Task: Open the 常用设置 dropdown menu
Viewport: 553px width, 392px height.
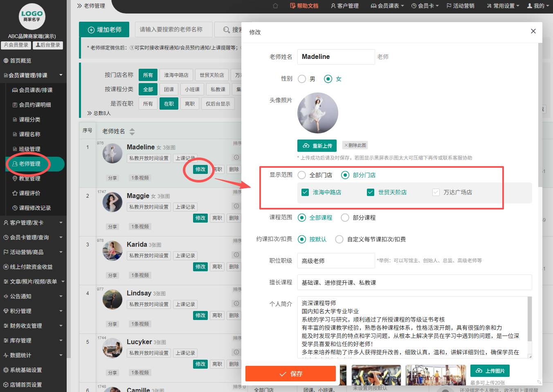Action: [x=503, y=6]
